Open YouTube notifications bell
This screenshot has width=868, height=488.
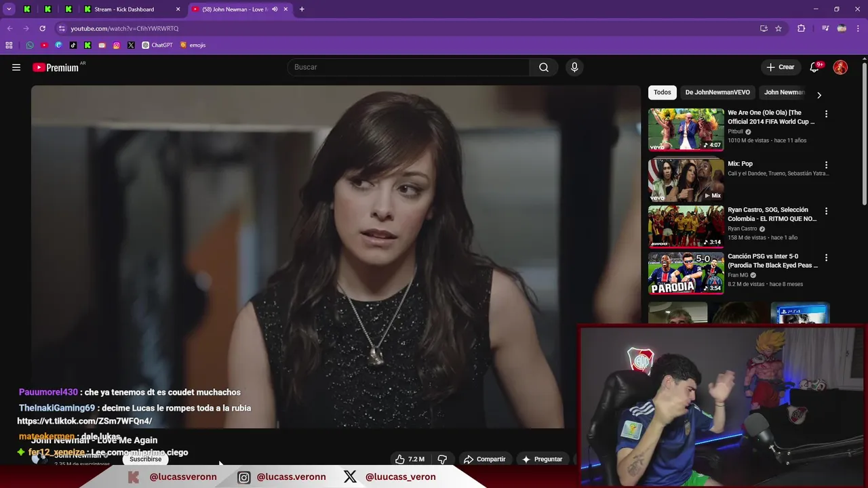point(815,67)
